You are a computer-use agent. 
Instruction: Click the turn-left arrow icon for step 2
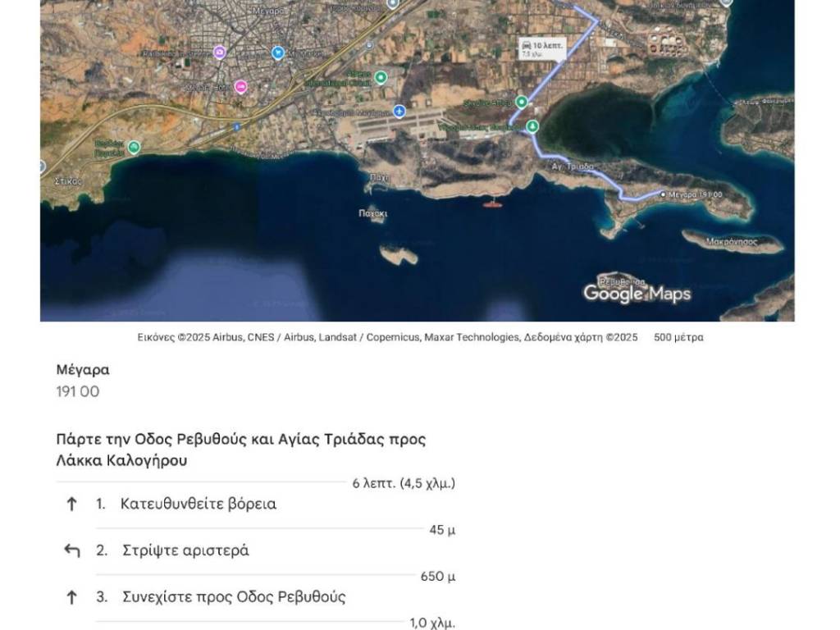(71, 551)
